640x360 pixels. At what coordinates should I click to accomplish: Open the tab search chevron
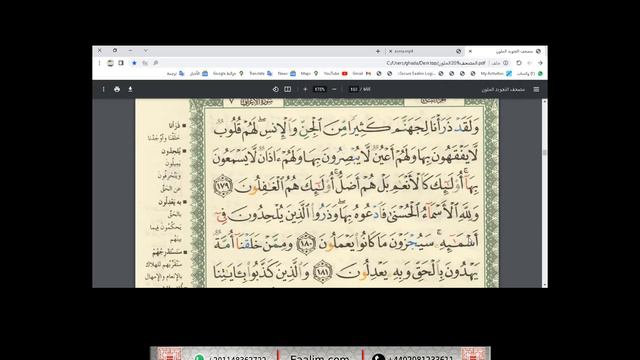pyautogui.click(x=146, y=51)
